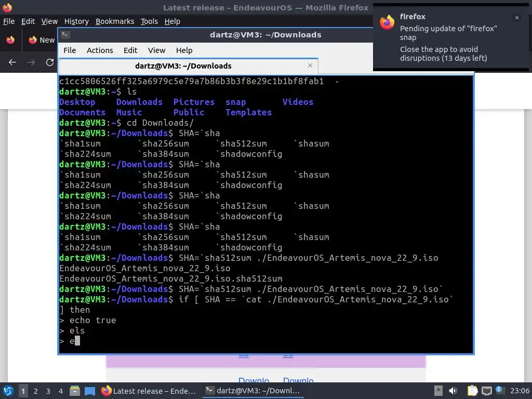
Task: Click the left partially hidden 'Downlo' link in Firefox page
Action: click(254, 380)
